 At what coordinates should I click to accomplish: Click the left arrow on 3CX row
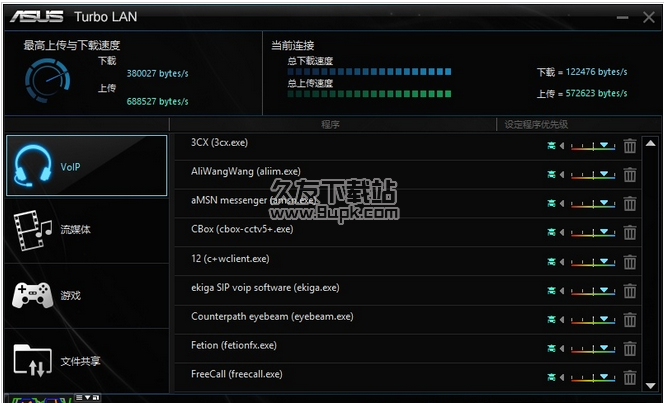point(562,146)
